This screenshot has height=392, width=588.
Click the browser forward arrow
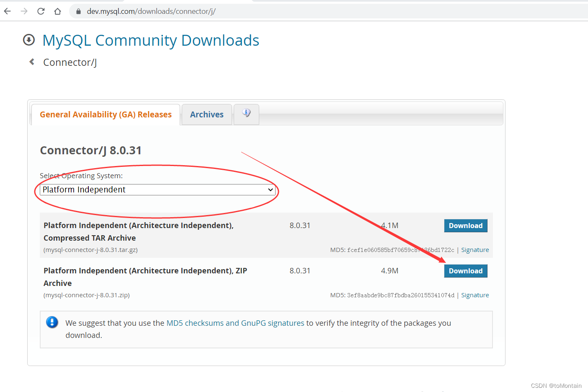click(24, 11)
